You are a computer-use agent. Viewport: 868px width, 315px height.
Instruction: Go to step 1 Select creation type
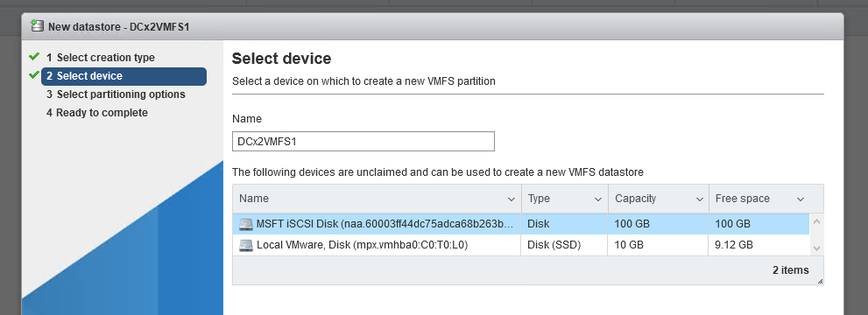pos(100,58)
